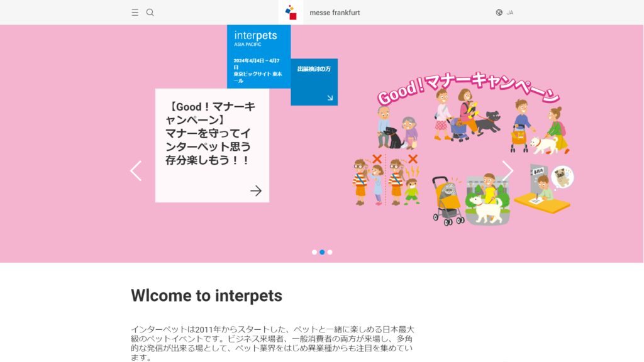The height and width of the screenshot is (362, 644).
Task: Open the hamburger navigation menu
Action: [x=135, y=13]
